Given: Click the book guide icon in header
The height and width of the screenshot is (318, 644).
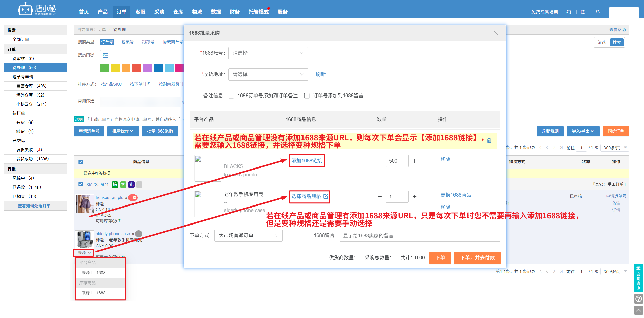Looking at the screenshot, I should (x=583, y=12).
